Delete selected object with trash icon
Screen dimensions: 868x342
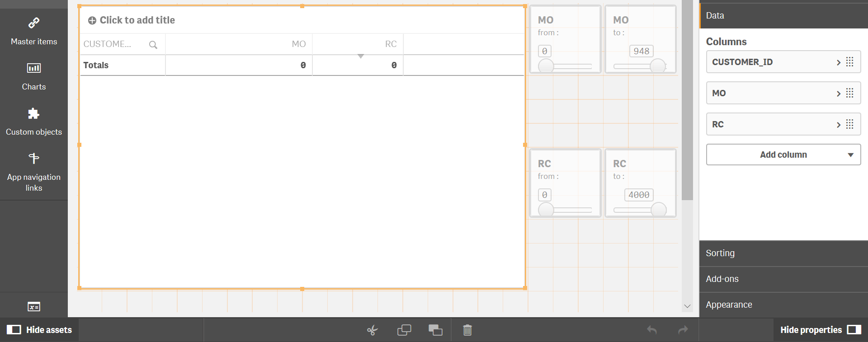pos(467,330)
